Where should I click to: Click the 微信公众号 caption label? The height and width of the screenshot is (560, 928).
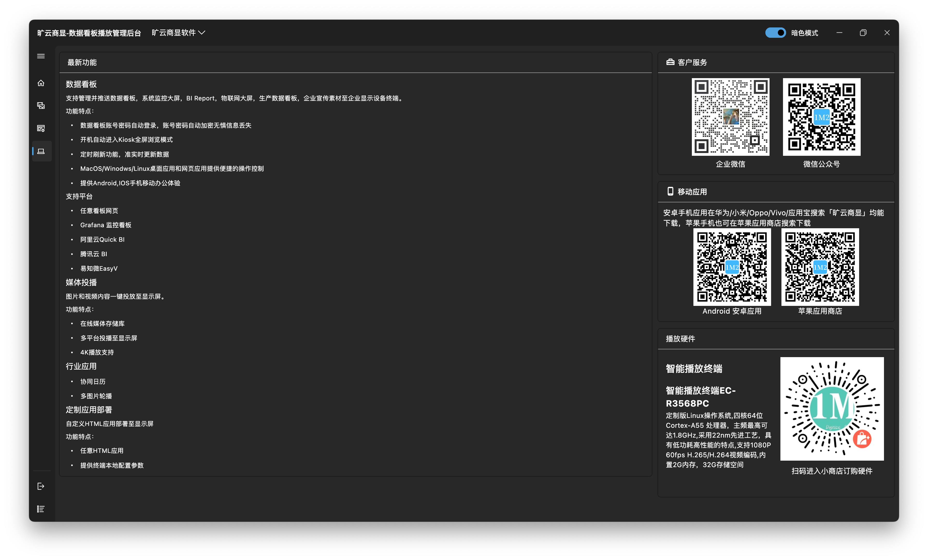pyautogui.click(x=822, y=164)
